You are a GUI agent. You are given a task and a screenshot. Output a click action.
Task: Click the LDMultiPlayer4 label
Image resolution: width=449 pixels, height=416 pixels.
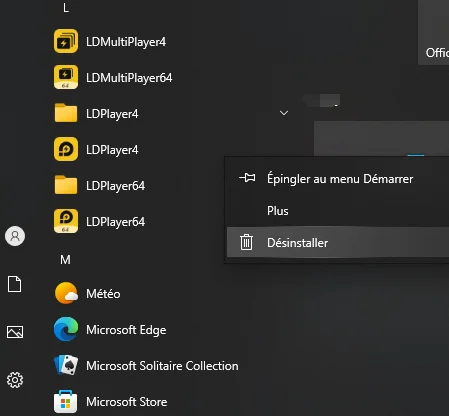click(x=126, y=42)
